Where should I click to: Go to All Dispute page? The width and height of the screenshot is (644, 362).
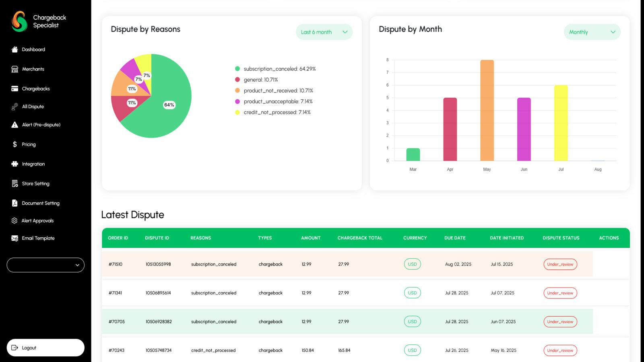[33, 107]
